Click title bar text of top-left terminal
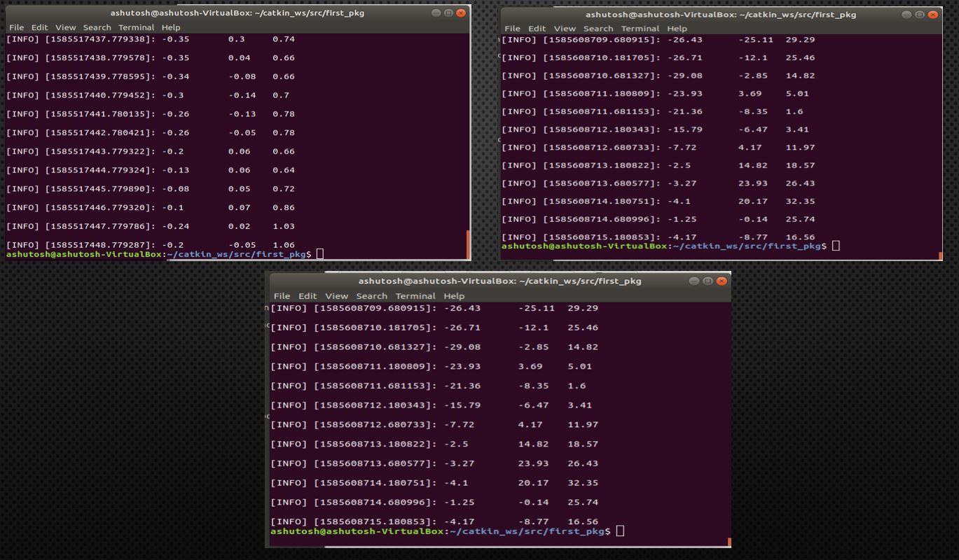Image resolution: width=959 pixels, height=560 pixels. tap(237, 13)
